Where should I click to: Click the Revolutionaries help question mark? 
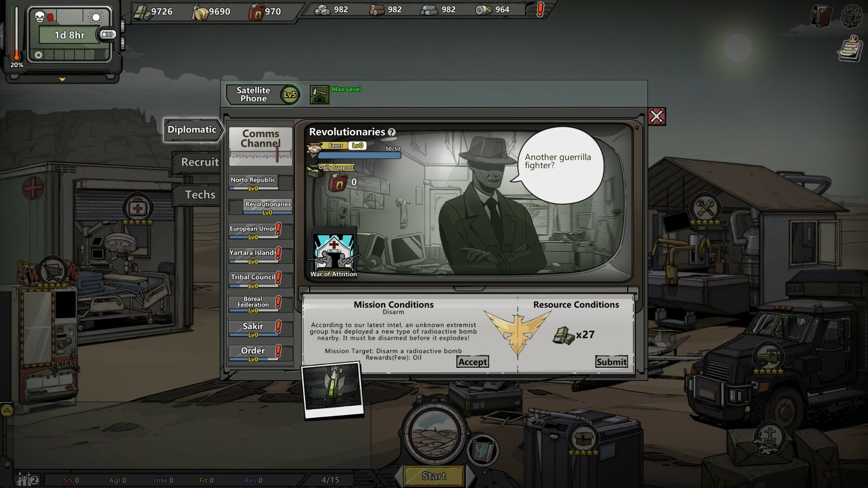392,132
